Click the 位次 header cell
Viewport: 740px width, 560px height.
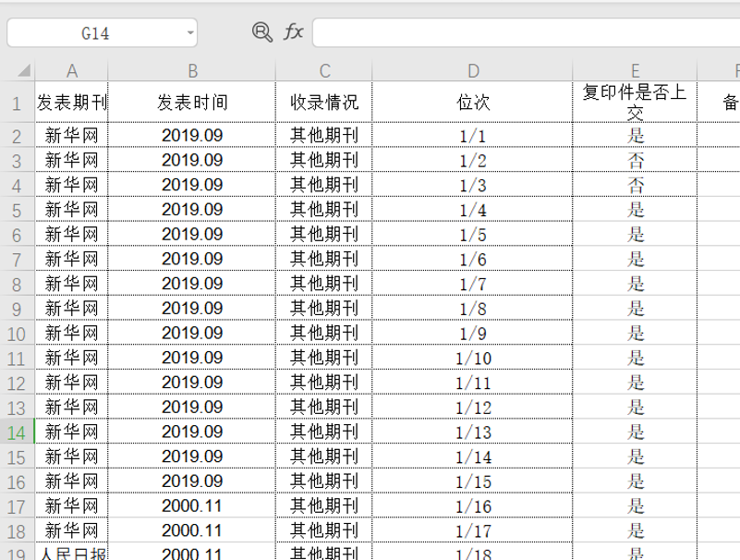[473, 103]
